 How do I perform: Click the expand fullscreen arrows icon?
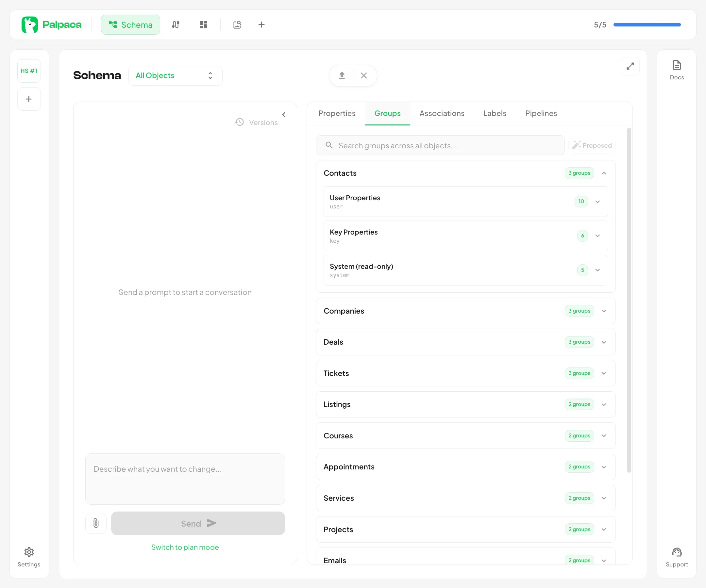[x=630, y=66]
